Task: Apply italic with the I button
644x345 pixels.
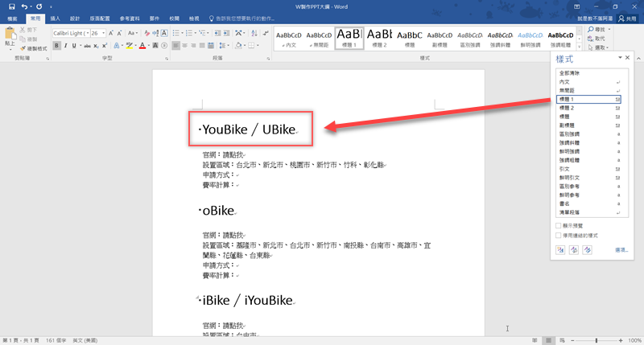Action: [x=66, y=46]
